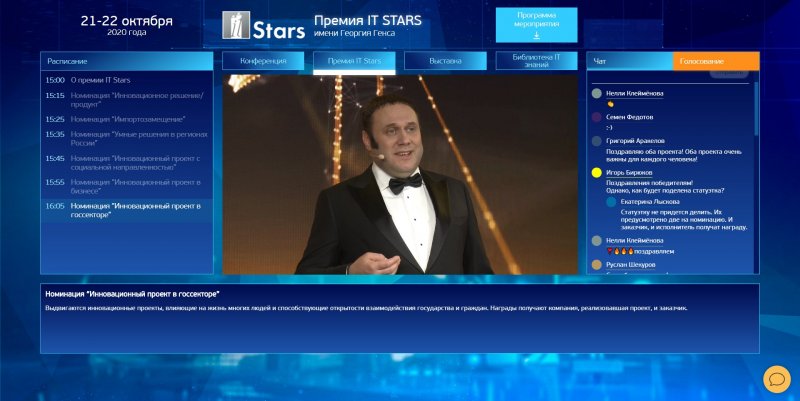The height and width of the screenshot is (401, 800).
Task: Click the description paragraph Выдвигаются инновационные проекты
Action: click(x=366, y=308)
